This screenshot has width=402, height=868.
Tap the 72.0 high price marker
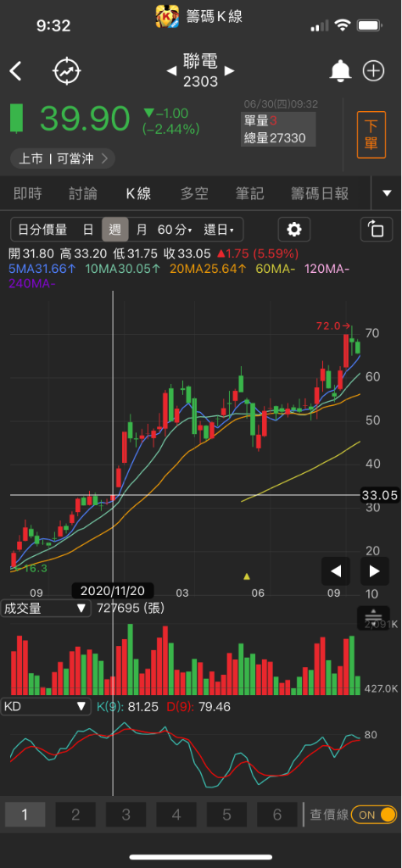333,326
